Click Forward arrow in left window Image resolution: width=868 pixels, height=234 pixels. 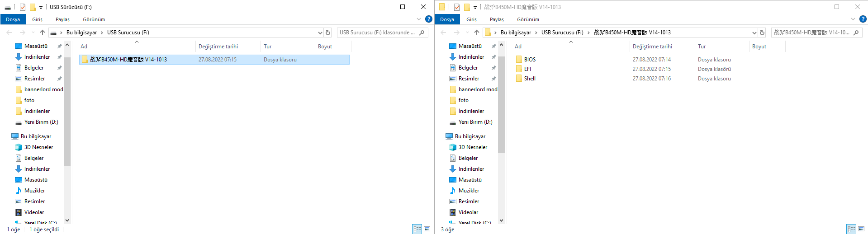click(22, 33)
